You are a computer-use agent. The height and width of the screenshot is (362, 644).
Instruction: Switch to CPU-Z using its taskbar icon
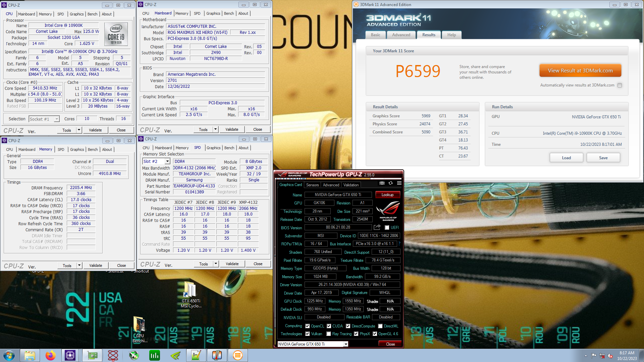[70, 355]
